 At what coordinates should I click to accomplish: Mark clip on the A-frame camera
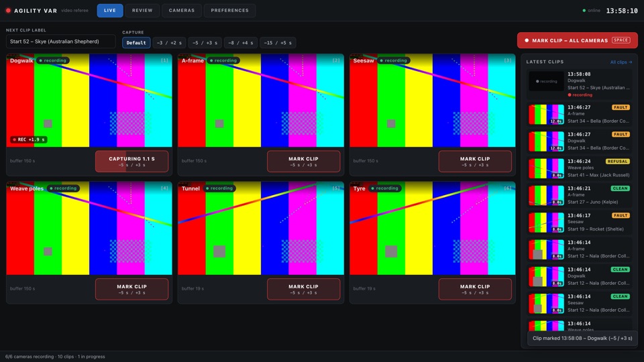pos(303,162)
